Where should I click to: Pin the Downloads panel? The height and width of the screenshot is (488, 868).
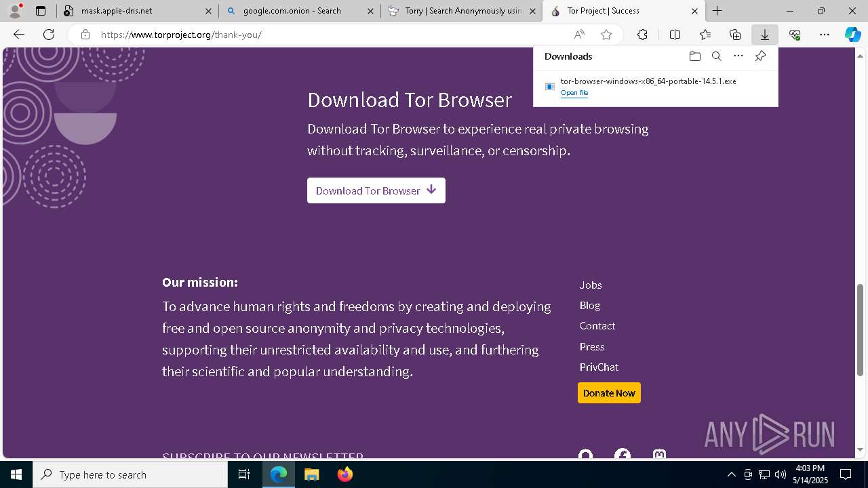[x=760, y=56]
